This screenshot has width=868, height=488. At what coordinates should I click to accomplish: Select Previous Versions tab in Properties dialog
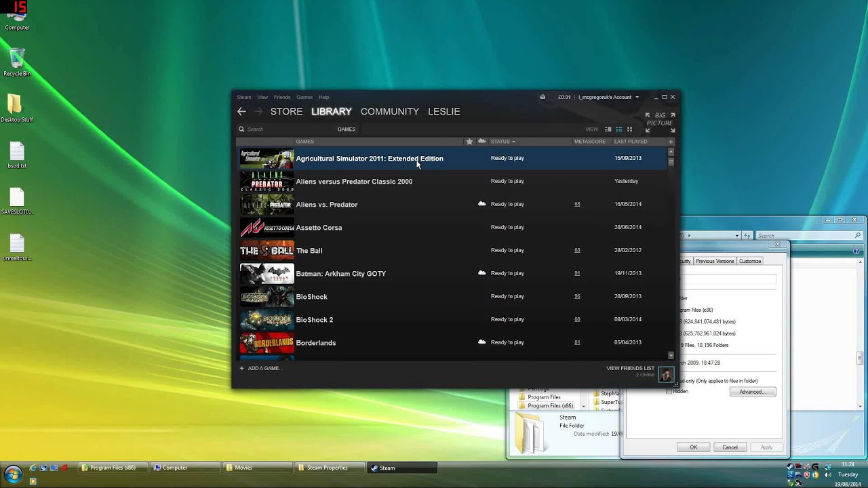(x=715, y=261)
